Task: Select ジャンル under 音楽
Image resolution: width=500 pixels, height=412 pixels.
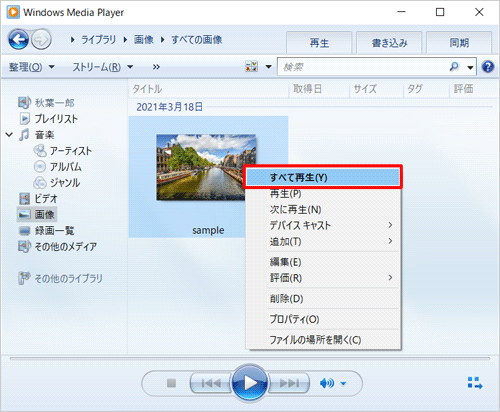Action: pyautogui.click(x=65, y=182)
